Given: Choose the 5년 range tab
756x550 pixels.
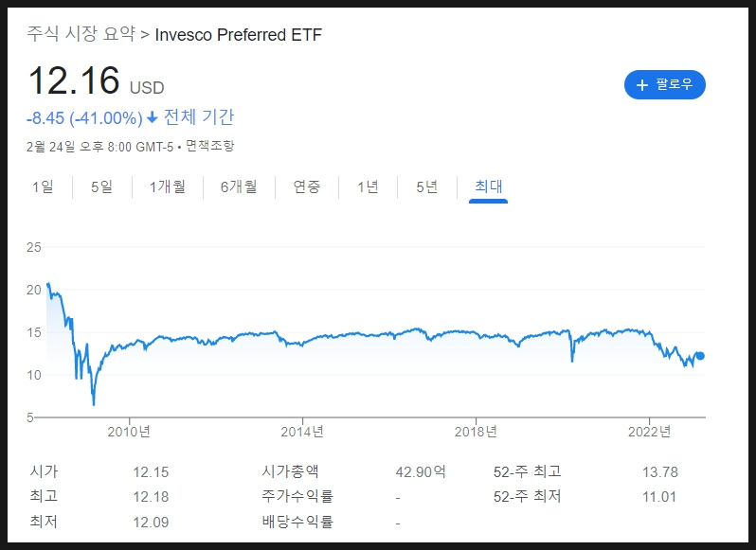Looking at the screenshot, I should pos(426,186).
